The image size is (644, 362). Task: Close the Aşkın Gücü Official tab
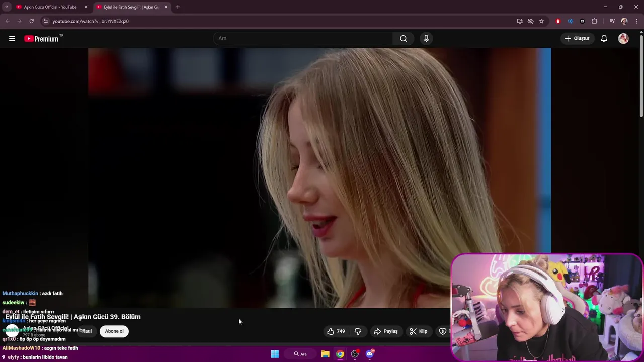tap(86, 7)
